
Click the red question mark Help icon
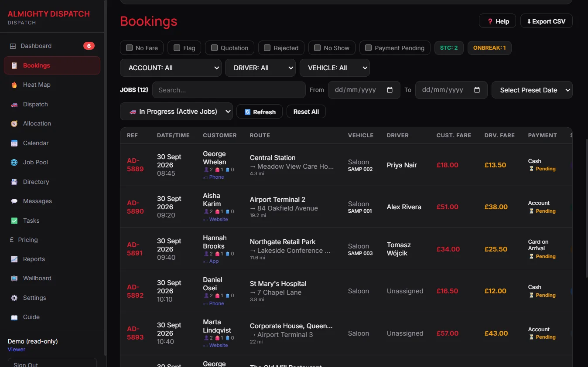(x=490, y=21)
